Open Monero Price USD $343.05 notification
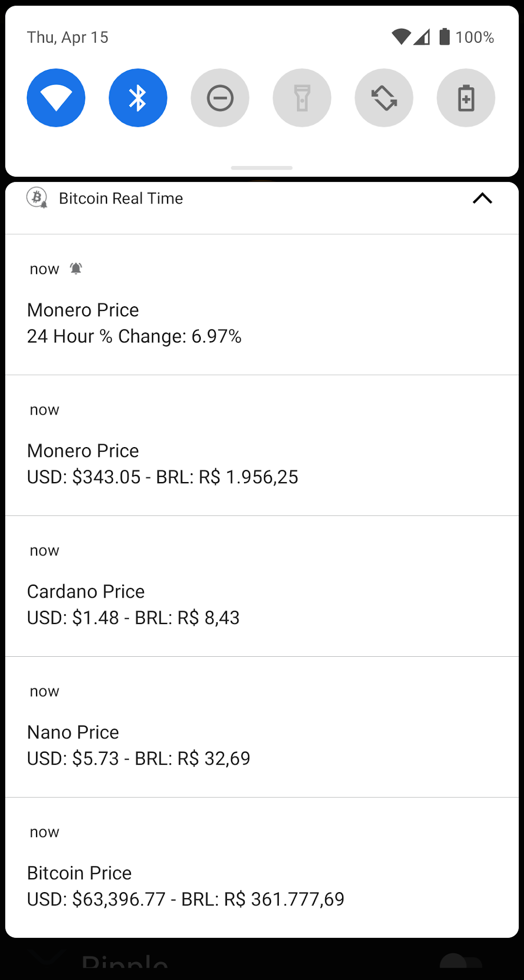 coord(262,464)
